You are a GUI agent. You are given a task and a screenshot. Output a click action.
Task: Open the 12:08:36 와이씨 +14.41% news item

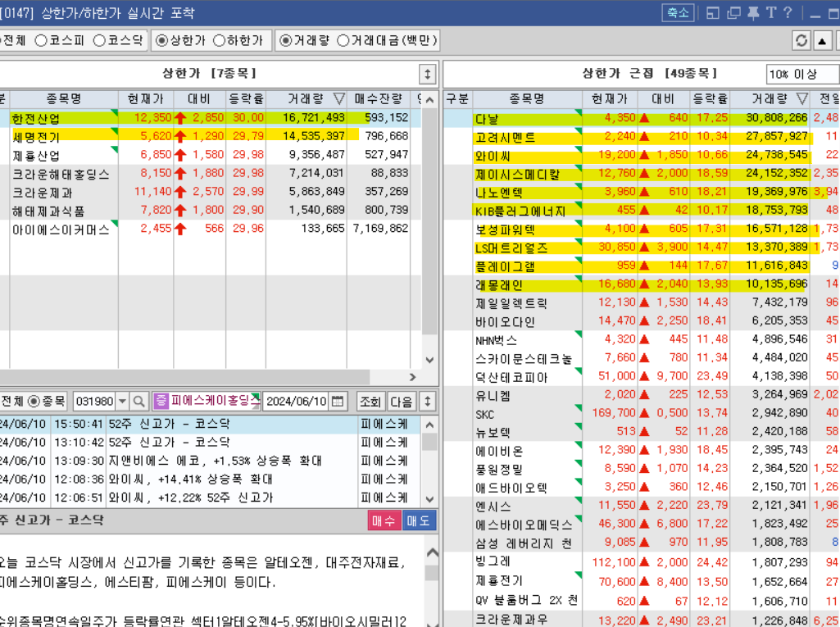point(211,479)
